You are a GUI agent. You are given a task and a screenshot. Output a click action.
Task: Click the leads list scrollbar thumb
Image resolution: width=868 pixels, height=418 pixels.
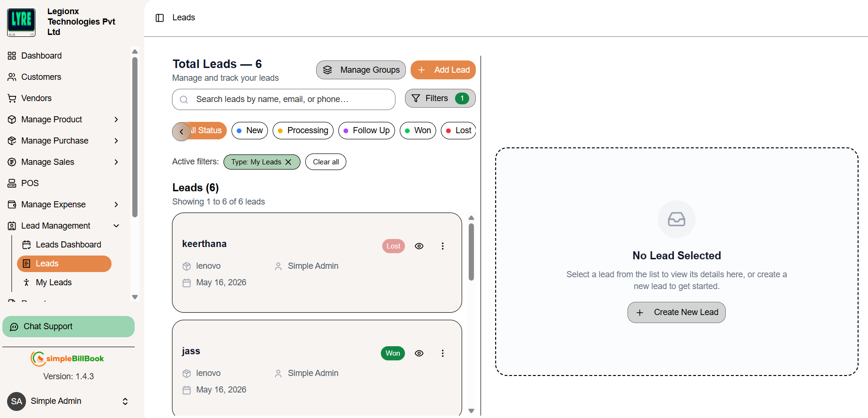pyautogui.click(x=471, y=252)
